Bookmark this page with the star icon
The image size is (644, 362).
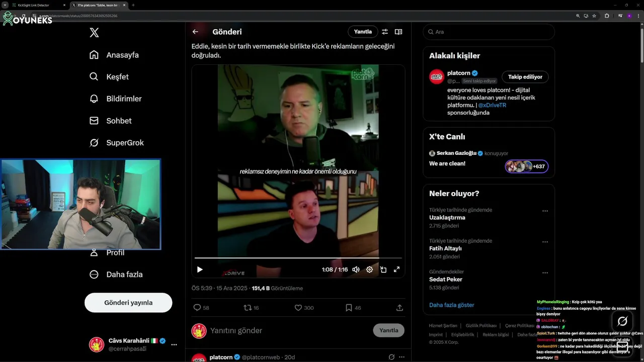(594, 16)
